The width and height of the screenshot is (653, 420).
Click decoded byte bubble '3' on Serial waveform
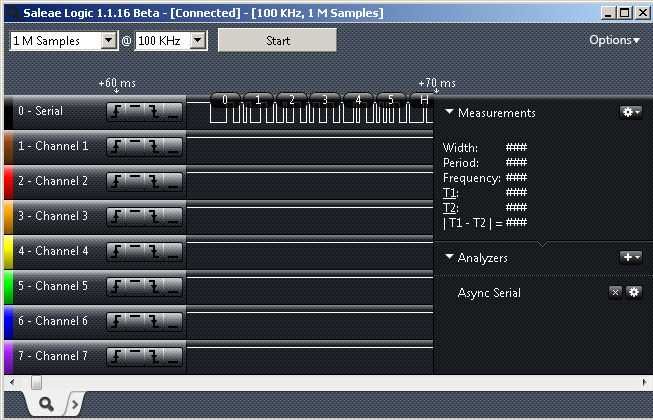pyautogui.click(x=325, y=99)
